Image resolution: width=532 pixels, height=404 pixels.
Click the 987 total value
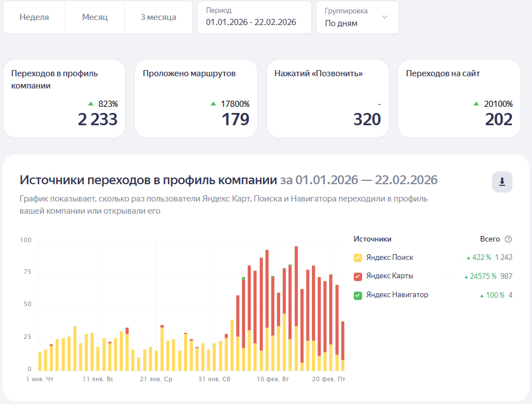click(x=506, y=276)
